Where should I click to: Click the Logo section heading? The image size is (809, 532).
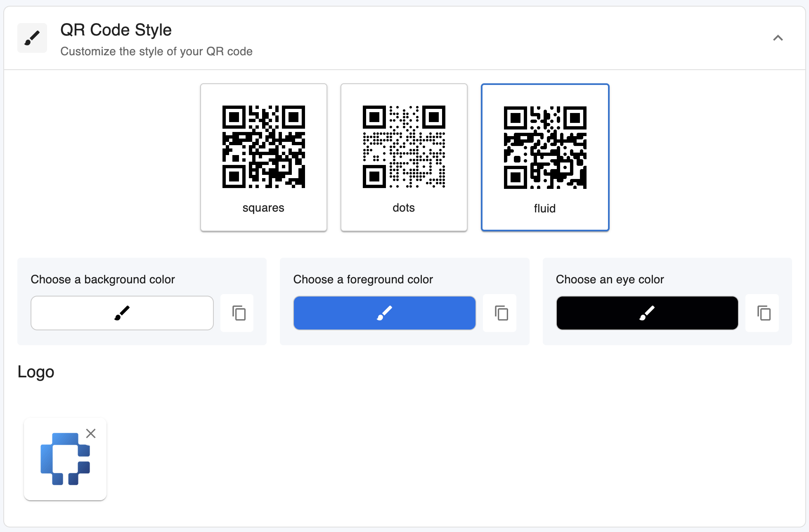(36, 372)
